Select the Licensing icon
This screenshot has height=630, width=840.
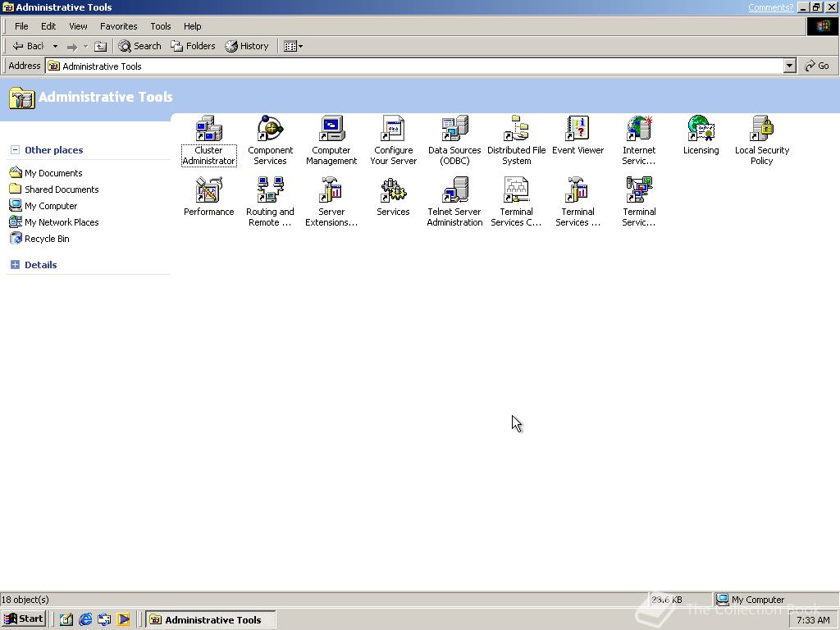(x=701, y=135)
